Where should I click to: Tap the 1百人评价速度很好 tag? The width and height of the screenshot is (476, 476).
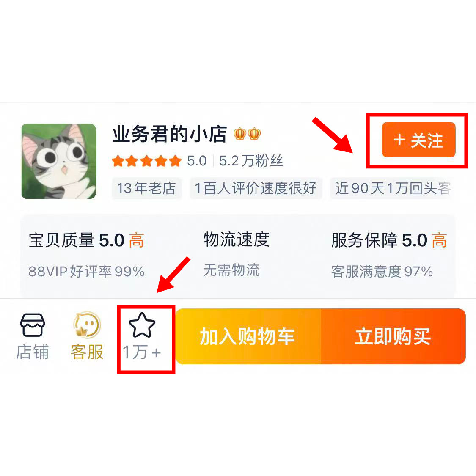pyautogui.click(x=256, y=188)
